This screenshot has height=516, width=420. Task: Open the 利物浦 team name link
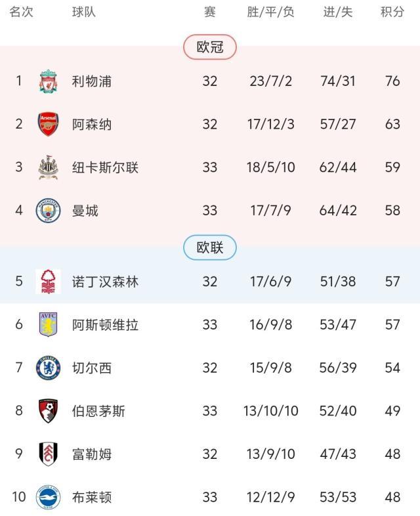[x=92, y=81]
